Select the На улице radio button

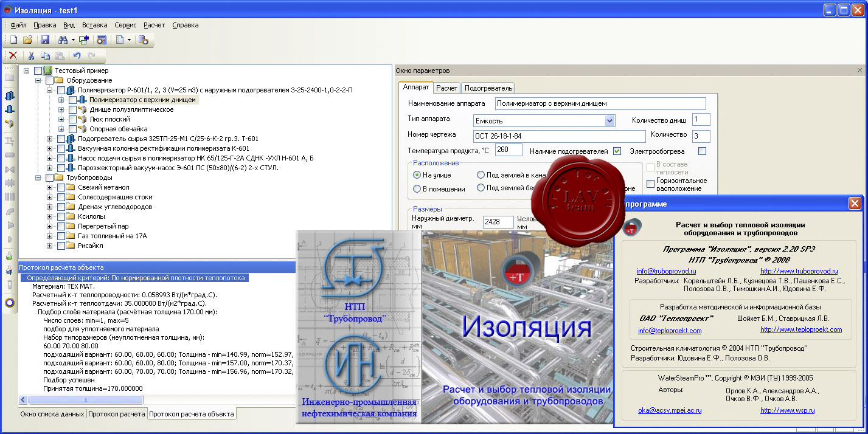(417, 175)
